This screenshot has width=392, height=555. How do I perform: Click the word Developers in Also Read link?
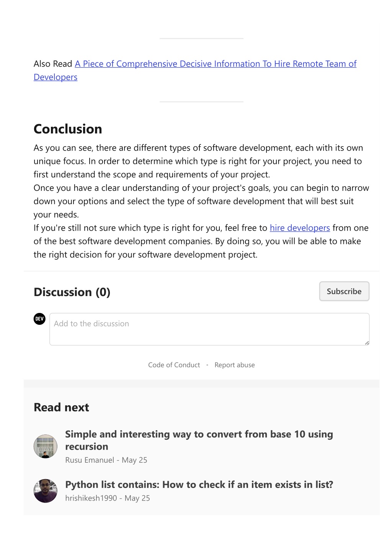(x=56, y=77)
